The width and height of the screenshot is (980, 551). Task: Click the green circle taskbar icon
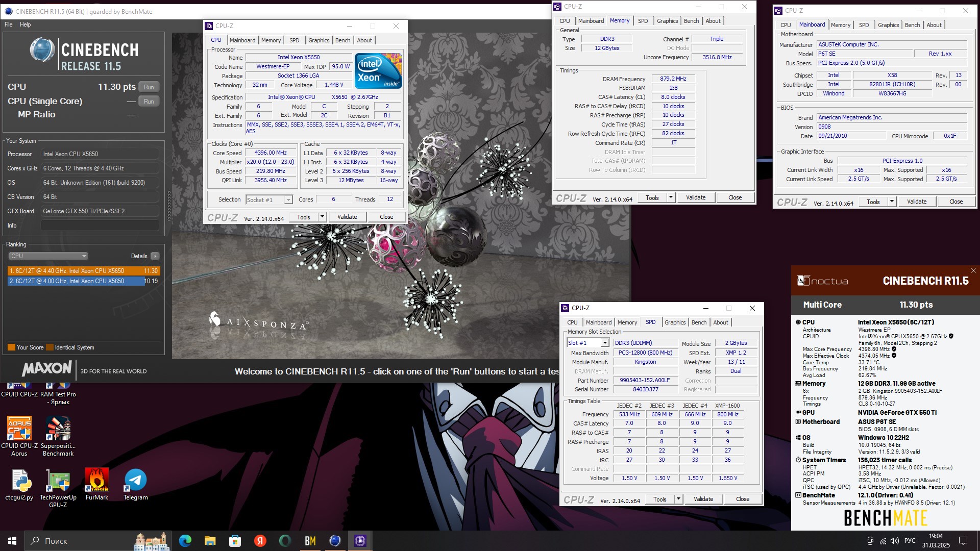point(285,541)
